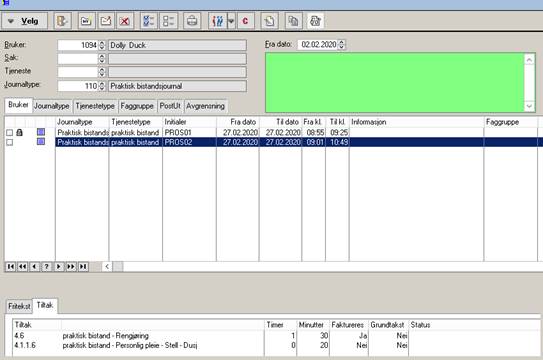Click the Bruker number field 1094

pyautogui.click(x=78, y=45)
